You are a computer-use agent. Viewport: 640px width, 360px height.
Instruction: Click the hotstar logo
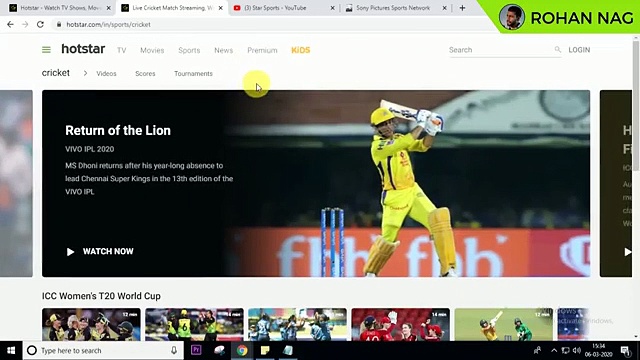pyautogui.click(x=83, y=49)
